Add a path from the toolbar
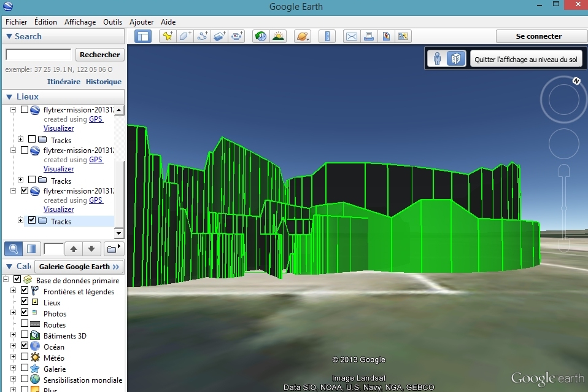Screen dimensions: 588x392 (x=203, y=36)
